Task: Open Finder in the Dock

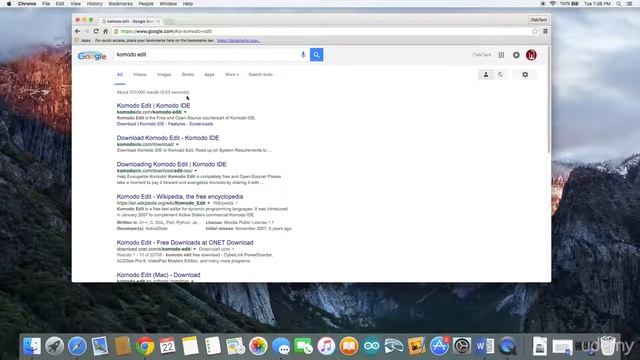Action: click(x=32, y=346)
